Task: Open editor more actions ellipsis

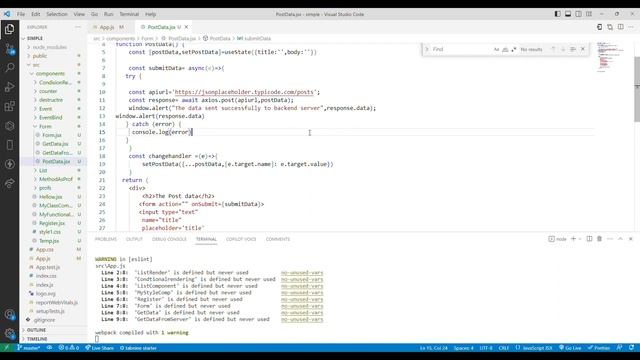Action: pyautogui.click(x=631, y=27)
